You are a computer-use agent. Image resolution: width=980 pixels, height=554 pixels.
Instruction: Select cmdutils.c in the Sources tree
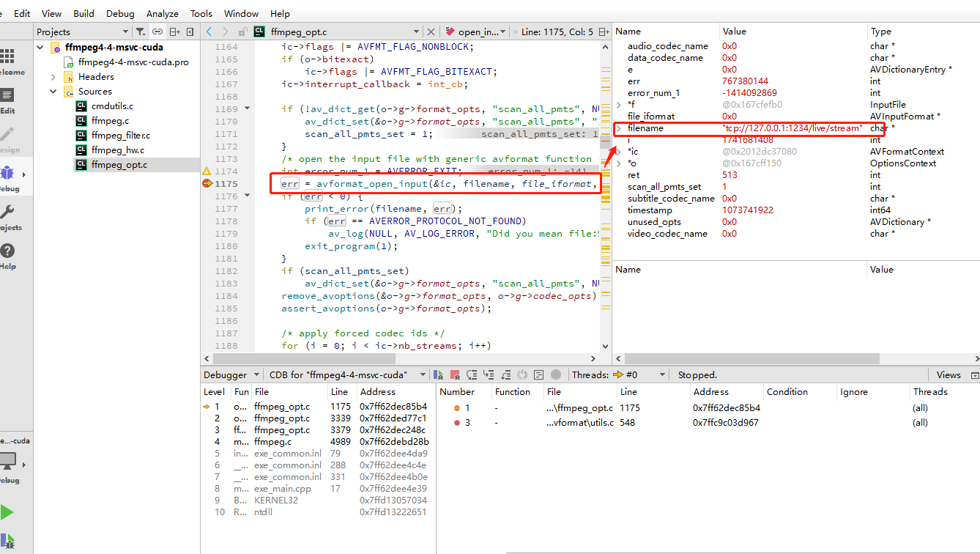pos(112,106)
